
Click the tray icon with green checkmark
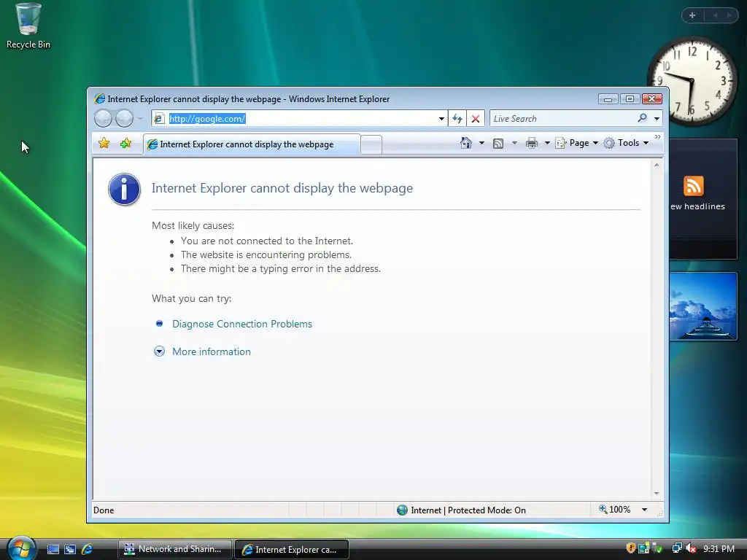coord(658,548)
